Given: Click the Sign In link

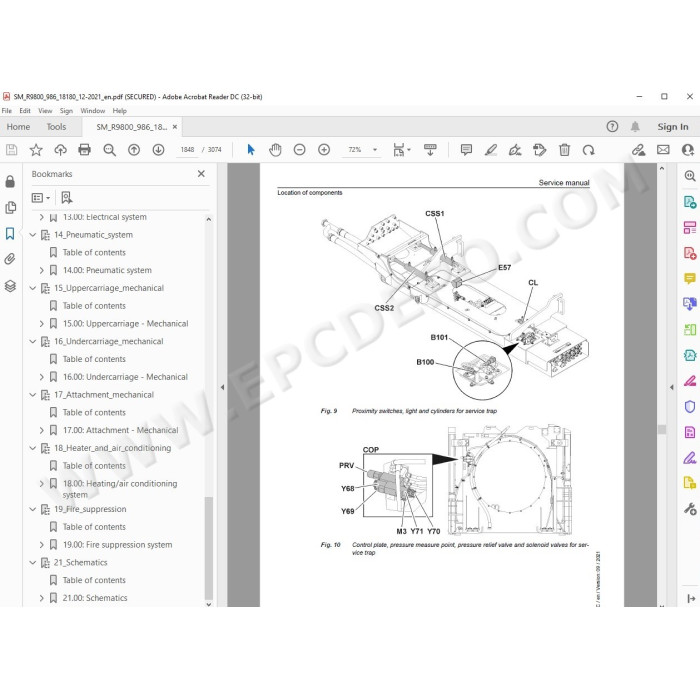Looking at the screenshot, I should tap(673, 127).
